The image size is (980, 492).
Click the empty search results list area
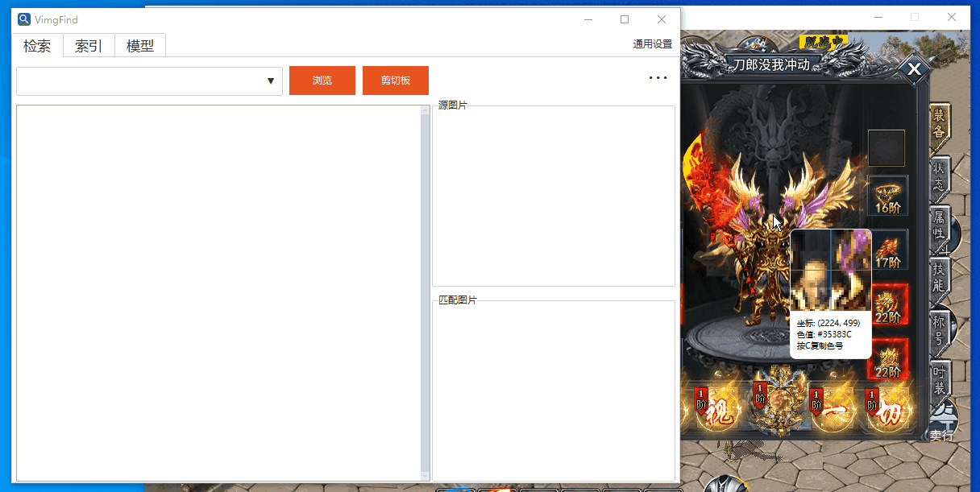point(218,293)
